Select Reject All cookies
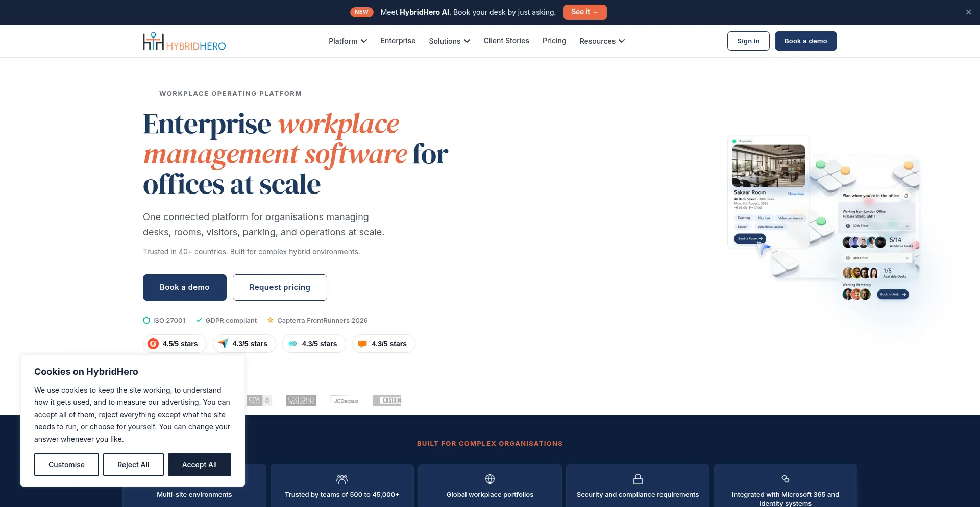 [133, 465]
